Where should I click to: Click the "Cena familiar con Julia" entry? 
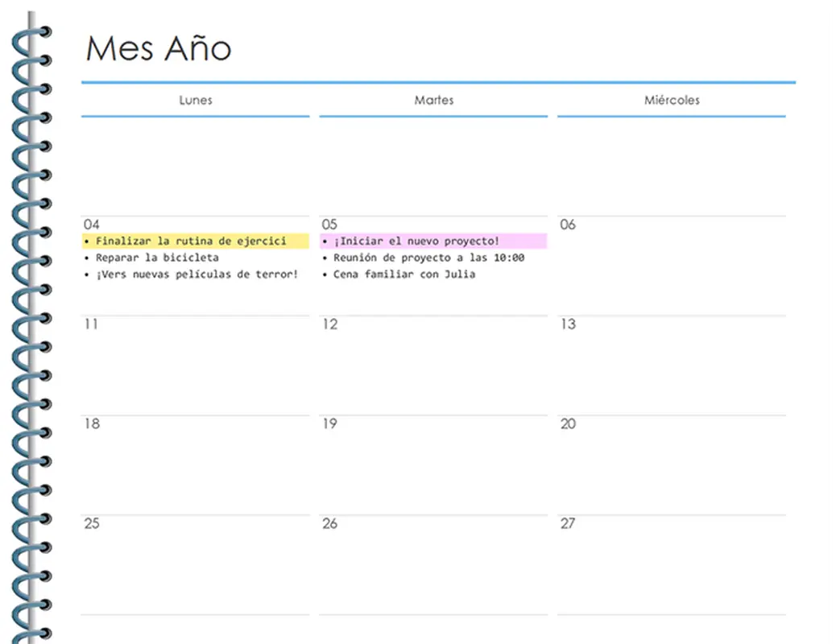[x=404, y=275]
